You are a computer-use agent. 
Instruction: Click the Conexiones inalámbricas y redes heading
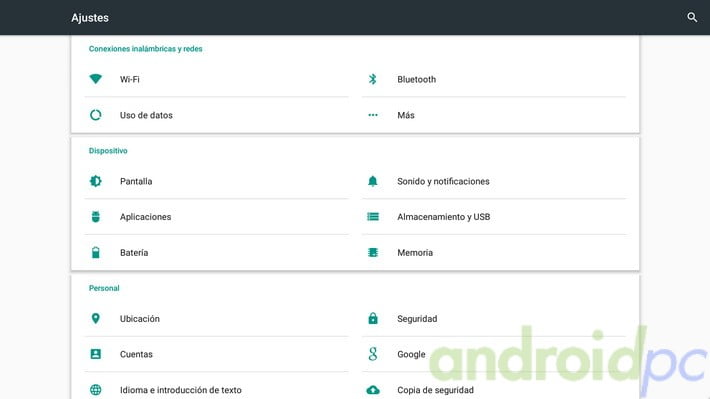click(145, 49)
